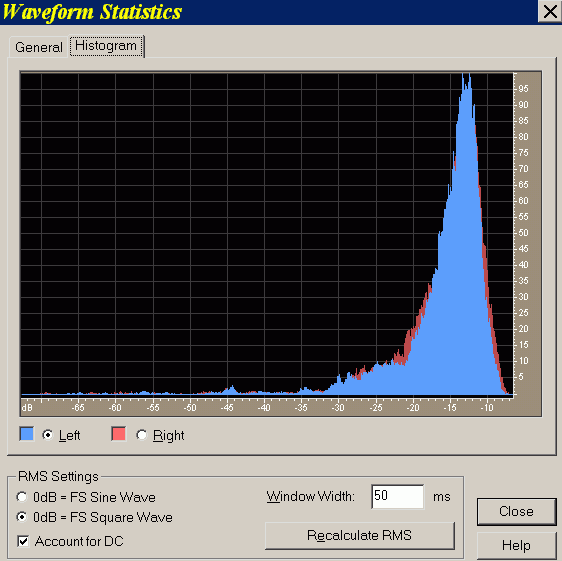Open Help for waveform statistics
This screenshot has width=562, height=561.
(516, 546)
